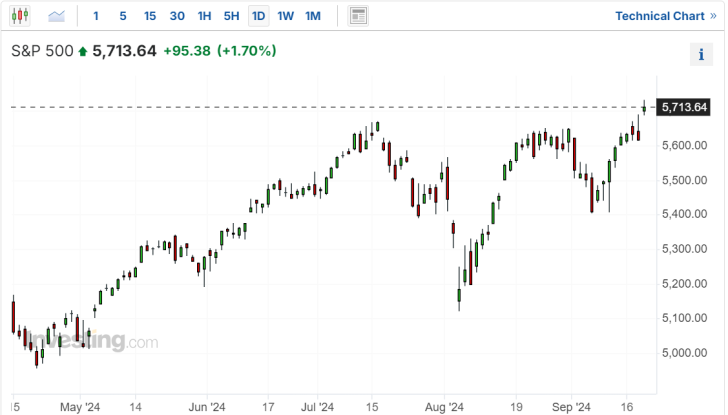Click the Aug '24 date label
This screenshot has height=415, width=728.
click(444, 407)
